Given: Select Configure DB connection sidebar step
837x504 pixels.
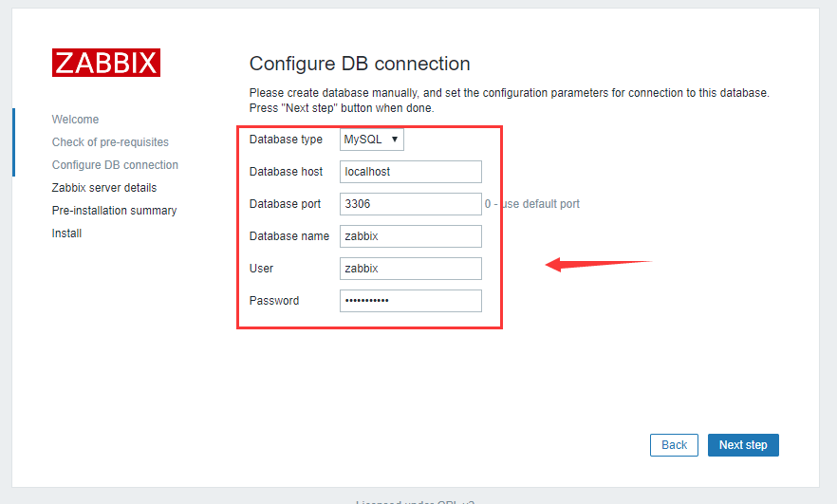Looking at the screenshot, I should point(115,165).
